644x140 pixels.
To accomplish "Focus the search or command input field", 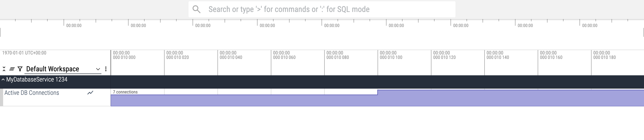I will pyautogui.click(x=325, y=10).
